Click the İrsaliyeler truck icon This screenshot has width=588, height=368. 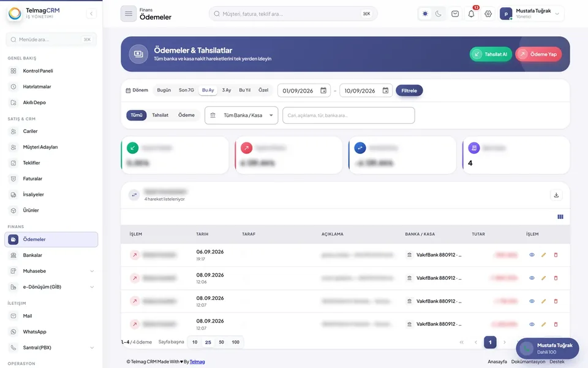(x=13, y=194)
